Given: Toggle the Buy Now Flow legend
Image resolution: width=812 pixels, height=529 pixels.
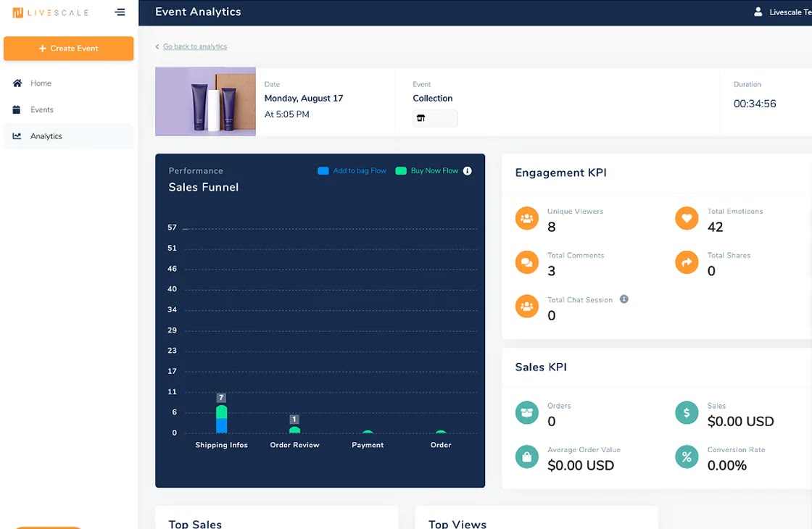Looking at the screenshot, I should pos(427,171).
